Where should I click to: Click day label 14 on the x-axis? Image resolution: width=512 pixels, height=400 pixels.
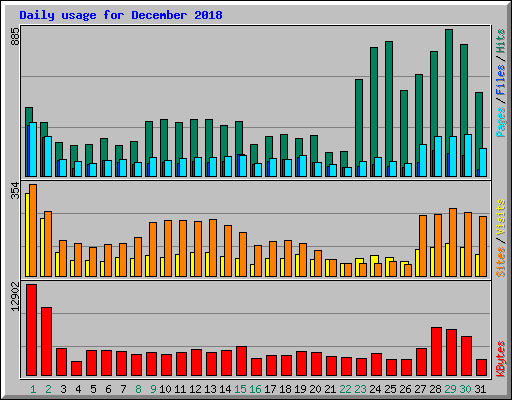point(225,389)
